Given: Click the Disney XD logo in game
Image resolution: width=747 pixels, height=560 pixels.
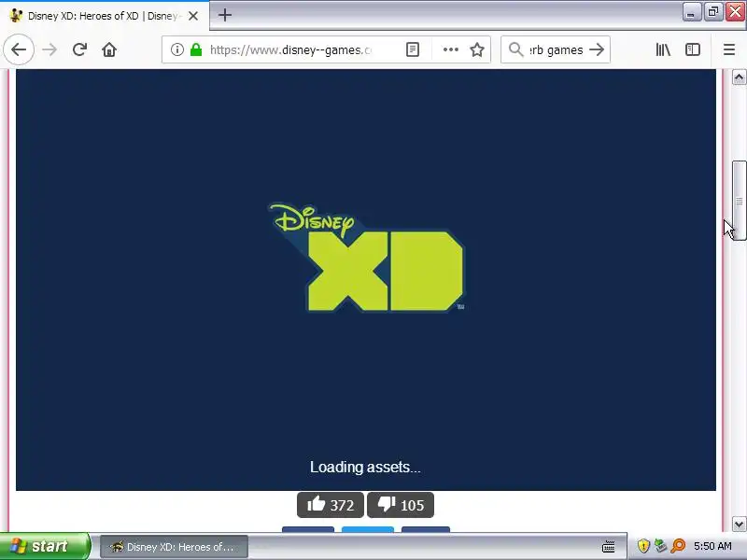Looking at the screenshot, I should (x=367, y=258).
